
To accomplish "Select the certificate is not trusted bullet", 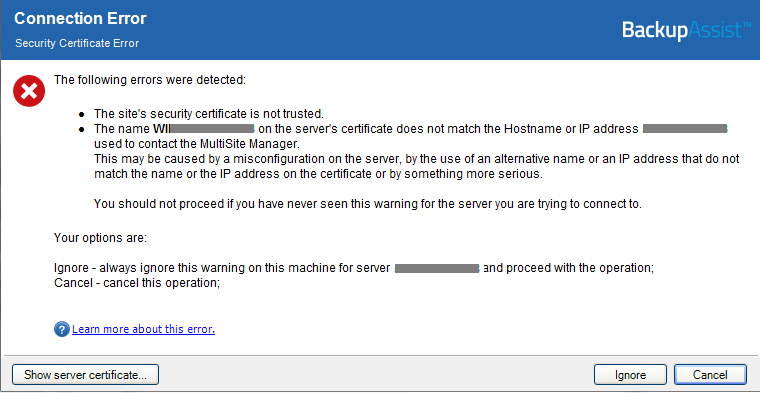I will pyautogui.click(x=208, y=114).
